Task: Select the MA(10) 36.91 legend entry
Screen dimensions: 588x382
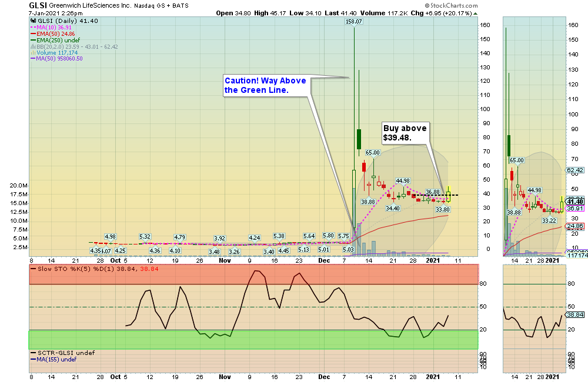Action: [x=51, y=28]
